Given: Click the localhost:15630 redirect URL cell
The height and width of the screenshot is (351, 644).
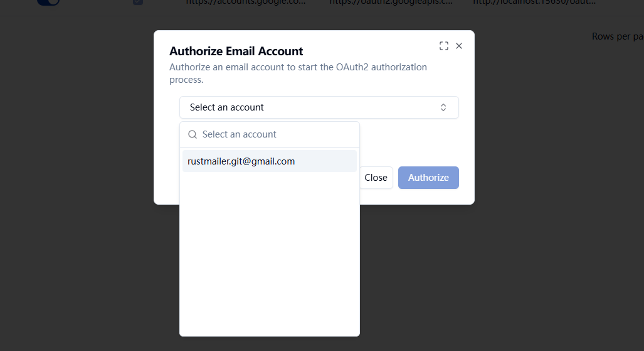Looking at the screenshot, I should tap(534, 2).
